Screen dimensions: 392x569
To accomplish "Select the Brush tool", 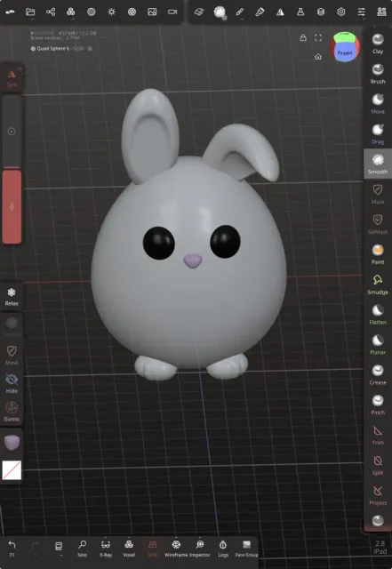I will [378, 73].
